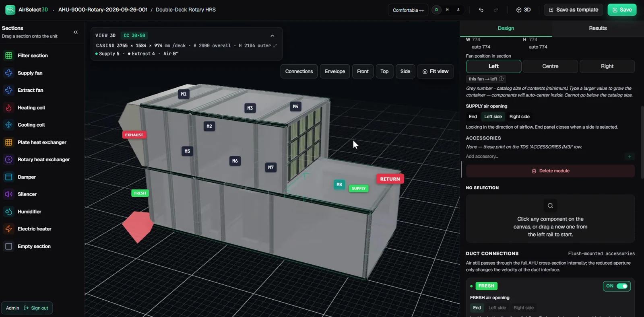Sign out of the Admin account
This screenshot has height=317, width=644.
pyautogui.click(x=36, y=308)
